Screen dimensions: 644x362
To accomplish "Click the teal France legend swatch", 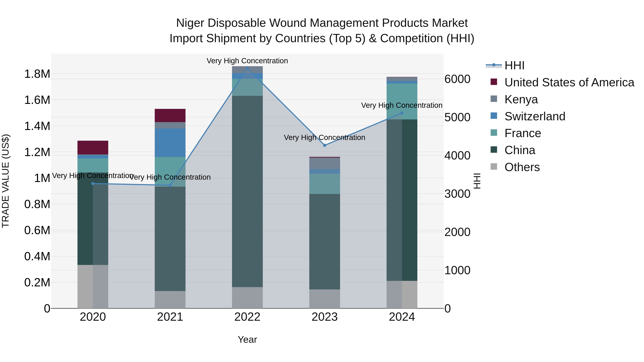I will pyautogui.click(x=494, y=133).
